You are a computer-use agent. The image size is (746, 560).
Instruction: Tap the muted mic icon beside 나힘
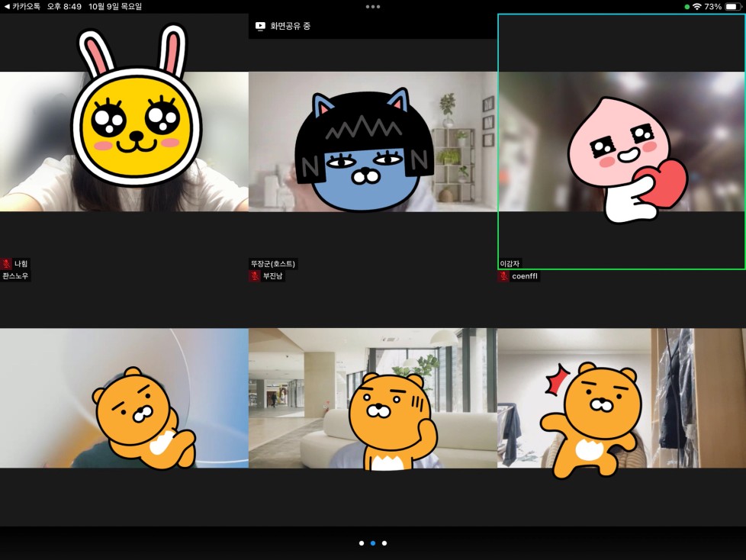tap(6, 264)
